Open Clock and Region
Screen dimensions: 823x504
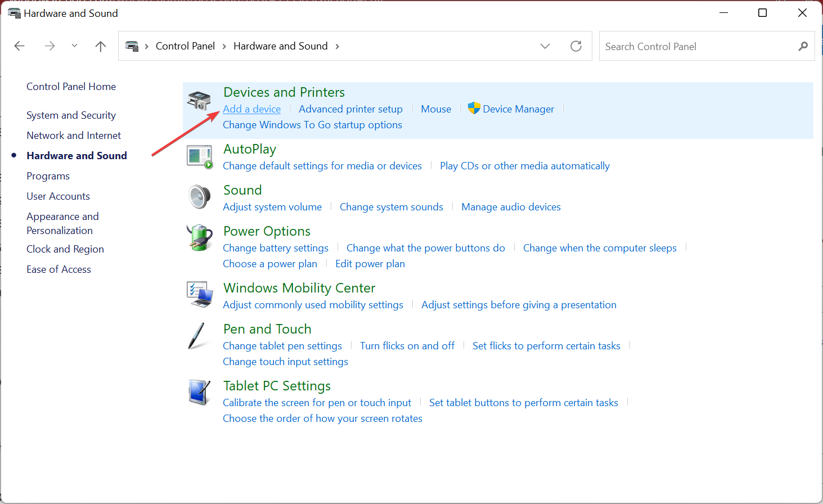point(65,249)
